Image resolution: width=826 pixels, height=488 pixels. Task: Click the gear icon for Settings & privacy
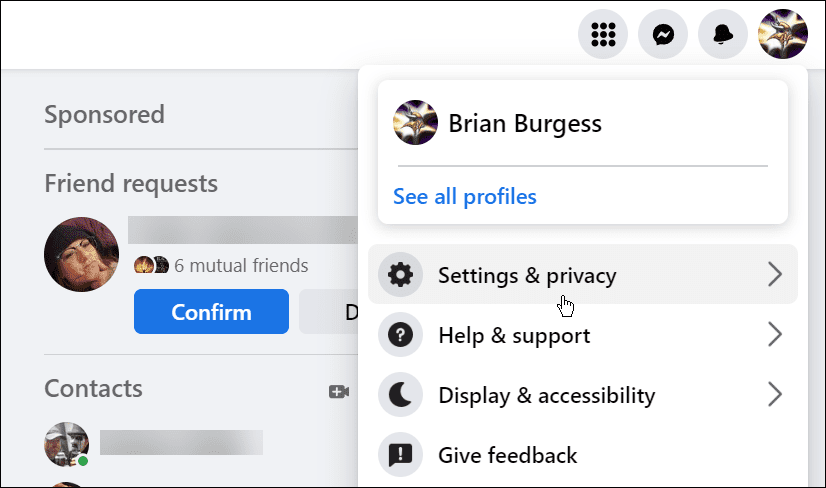tap(400, 275)
